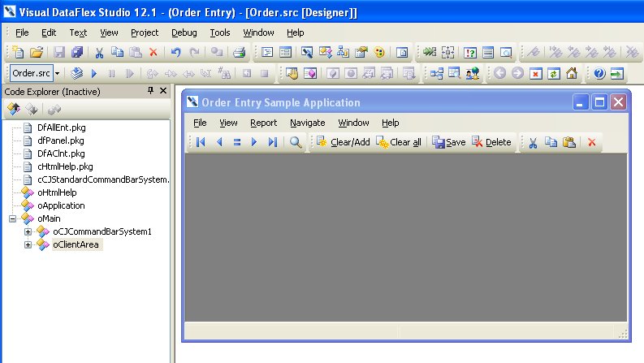
Task: Click the Print icon in Studio toolbar
Action: pyautogui.click(x=239, y=52)
